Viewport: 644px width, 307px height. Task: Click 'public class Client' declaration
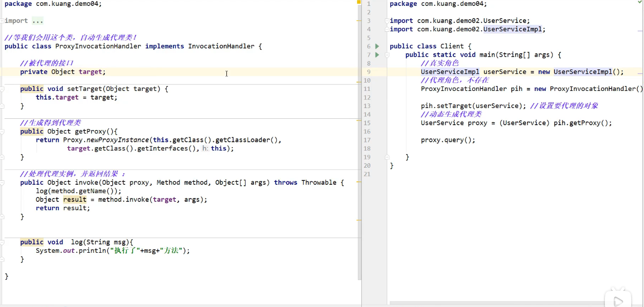point(427,46)
